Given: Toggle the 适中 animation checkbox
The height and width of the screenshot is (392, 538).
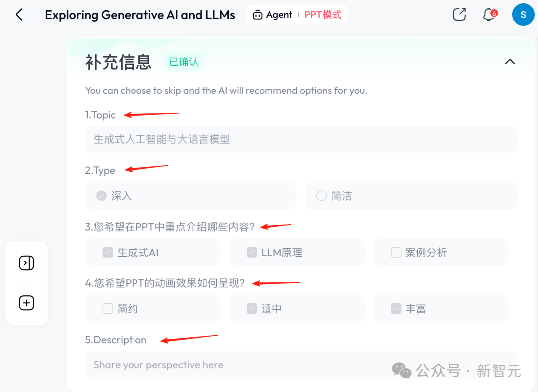Looking at the screenshot, I should click(x=252, y=309).
